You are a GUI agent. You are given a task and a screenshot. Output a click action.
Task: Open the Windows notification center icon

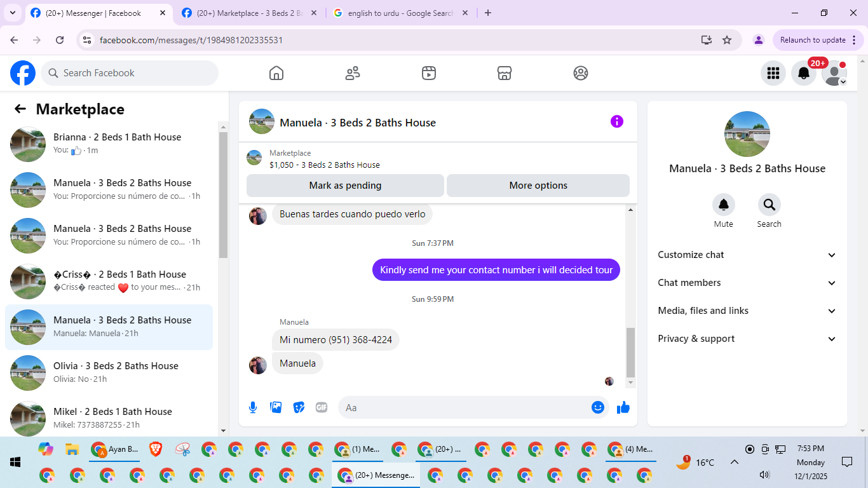pyautogui.click(x=847, y=462)
